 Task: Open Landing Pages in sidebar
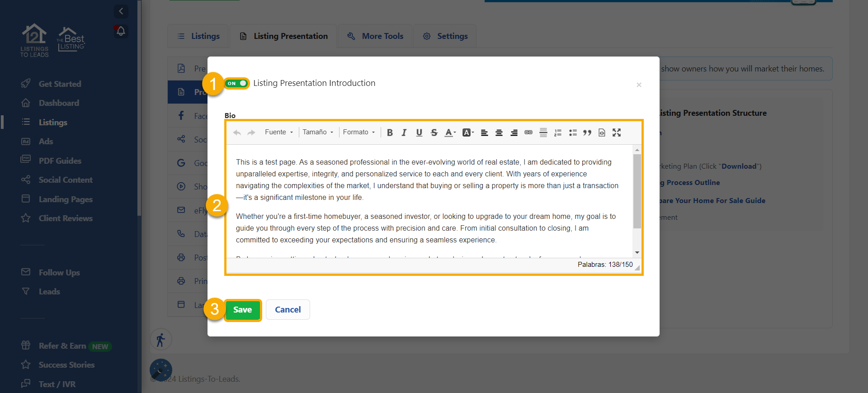point(57,199)
